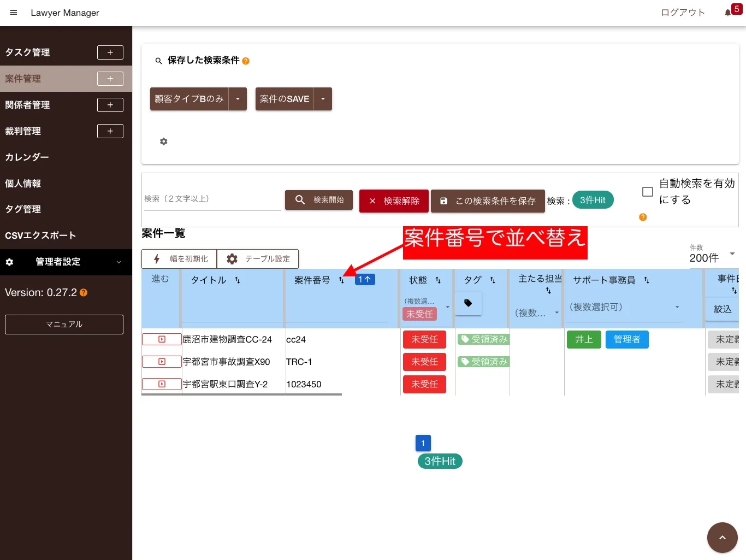The width and height of the screenshot is (746, 560).
Task: Sort table by 案件番号 column
Action: click(341, 280)
